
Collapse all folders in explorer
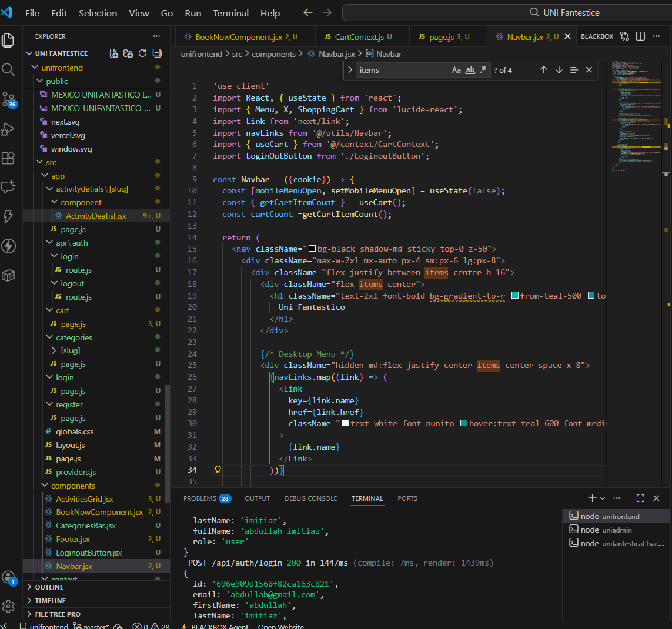click(x=156, y=53)
